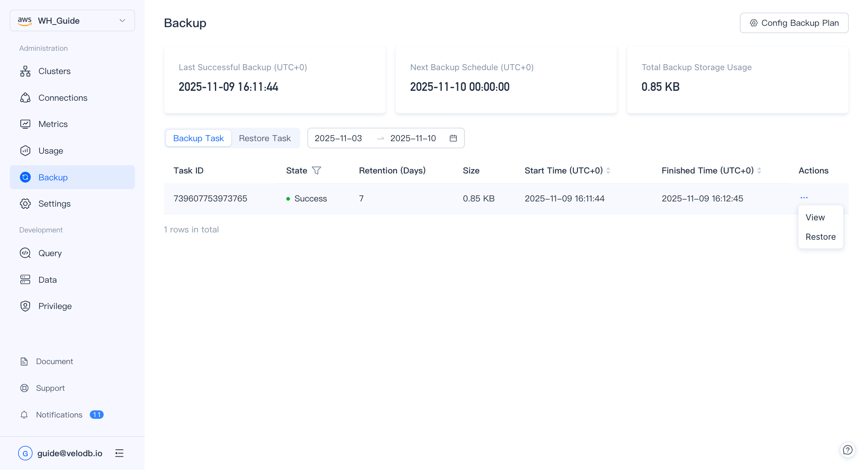This screenshot has height=470, width=868.
Task: Select the Backup Task tab
Action: pyautogui.click(x=198, y=138)
